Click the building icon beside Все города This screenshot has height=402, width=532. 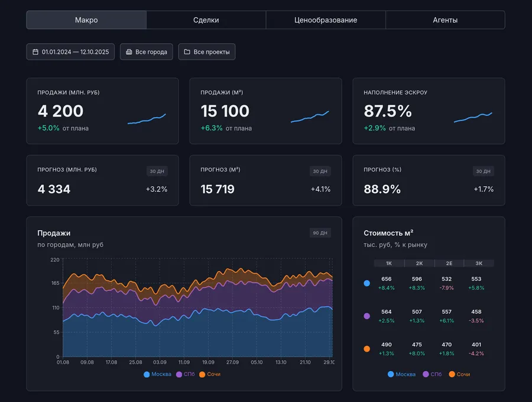coord(129,52)
